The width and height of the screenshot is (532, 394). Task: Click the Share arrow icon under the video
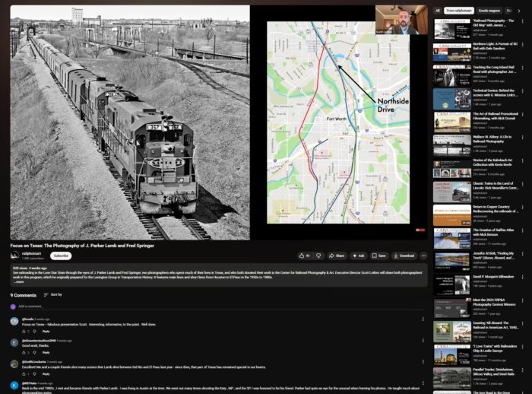pyautogui.click(x=336, y=256)
